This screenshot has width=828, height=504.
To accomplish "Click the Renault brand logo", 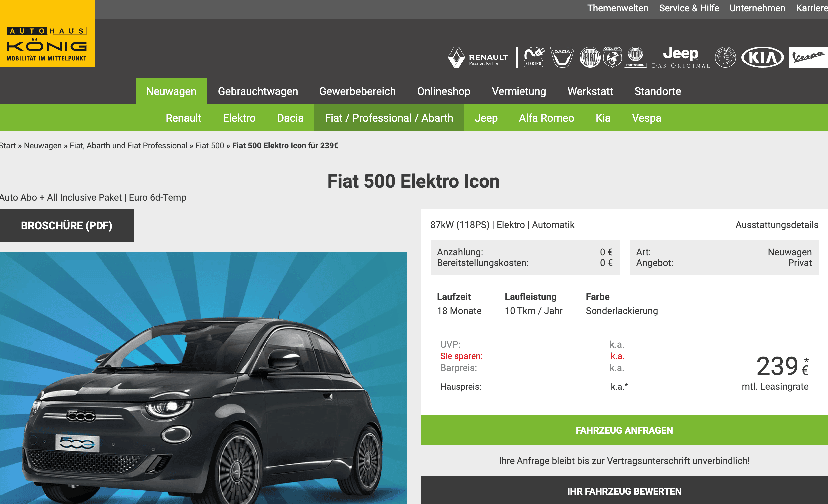I will pyautogui.click(x=478, y=58).
